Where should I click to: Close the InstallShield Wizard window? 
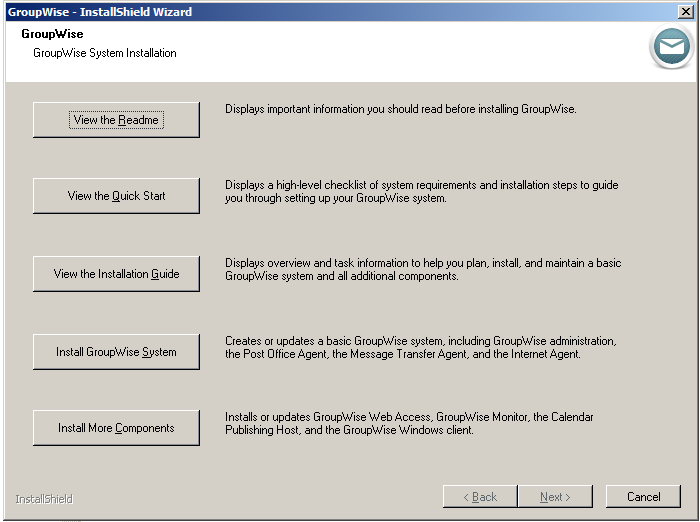[x=685, y=12]
